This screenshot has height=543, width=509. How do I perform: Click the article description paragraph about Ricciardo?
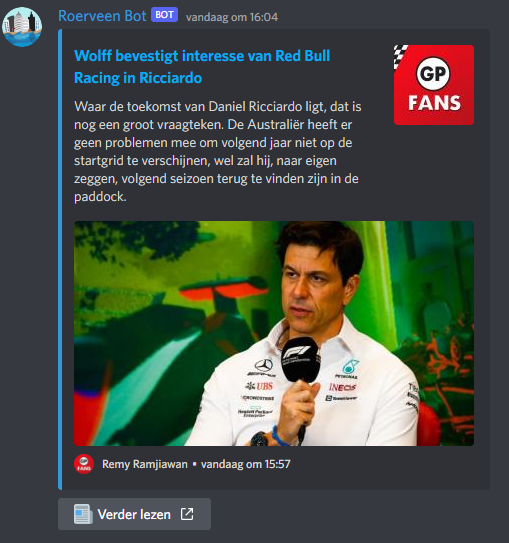coord(217,151)
